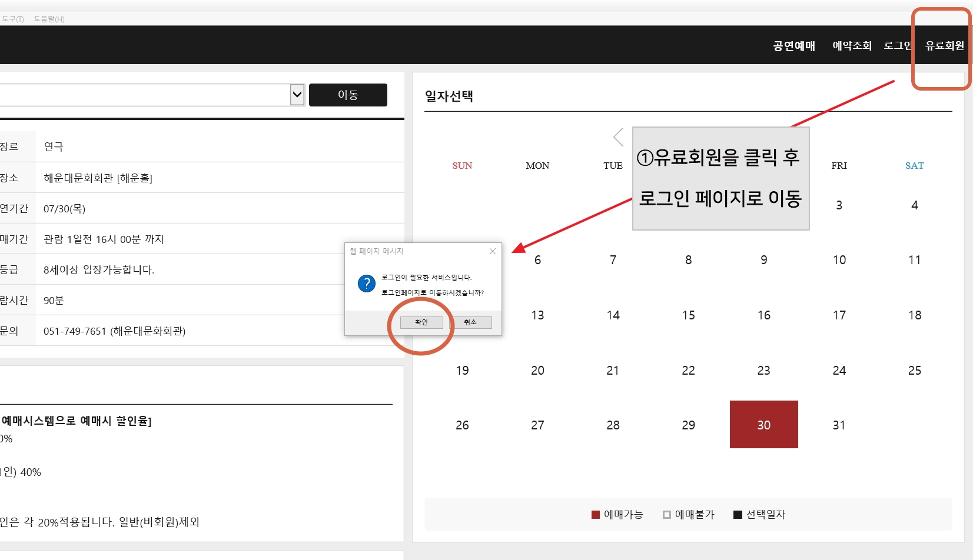Click the 로그인 navigation item
This screenshot has height=560, width=973.
point(898,46)
